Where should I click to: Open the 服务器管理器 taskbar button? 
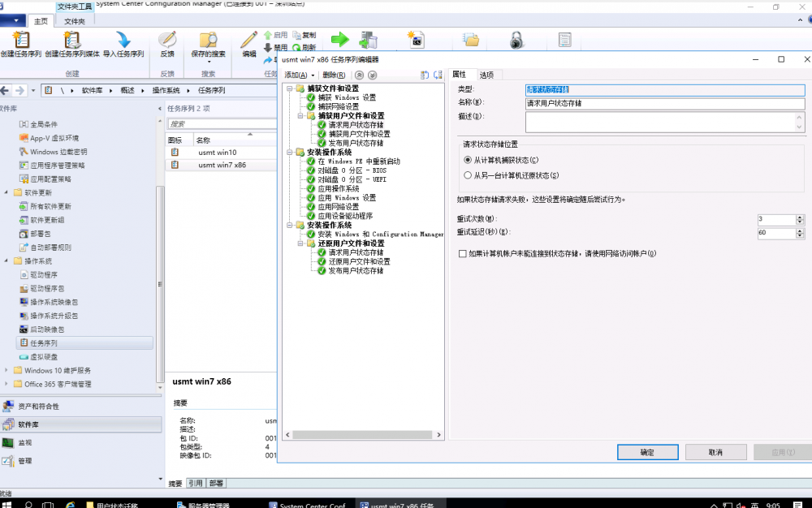pyautogui.click(x=202, y=505)
